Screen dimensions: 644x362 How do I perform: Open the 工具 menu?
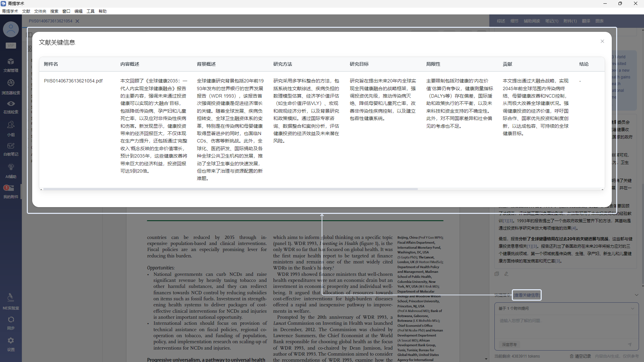point(90,11)
